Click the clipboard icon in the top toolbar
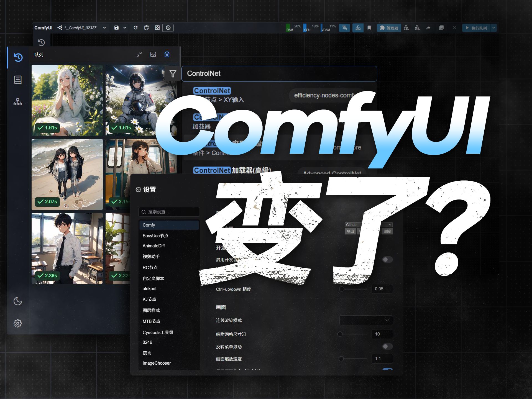Viewport: 532px width, 399px height. coord(147,28)
